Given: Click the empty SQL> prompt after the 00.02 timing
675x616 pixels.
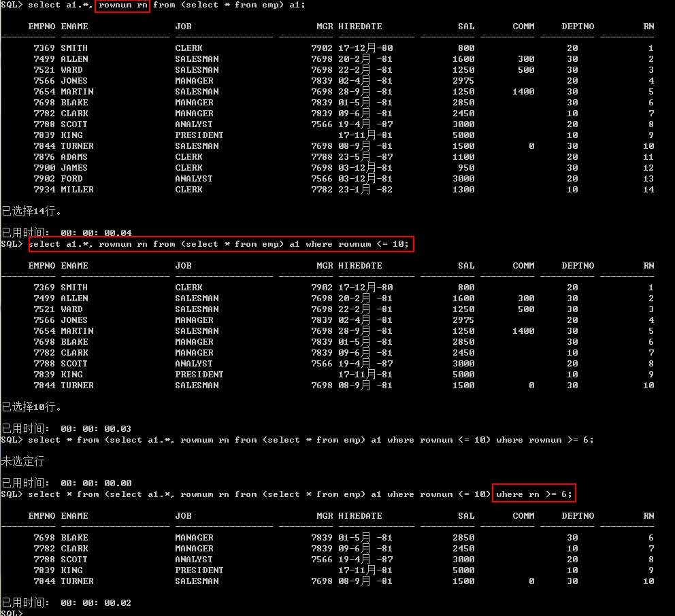Looking at the screenshot, I should (x=12, y=613).
